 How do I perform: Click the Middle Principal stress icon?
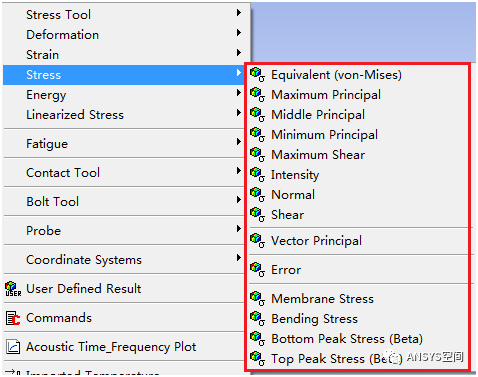[257, 115]
